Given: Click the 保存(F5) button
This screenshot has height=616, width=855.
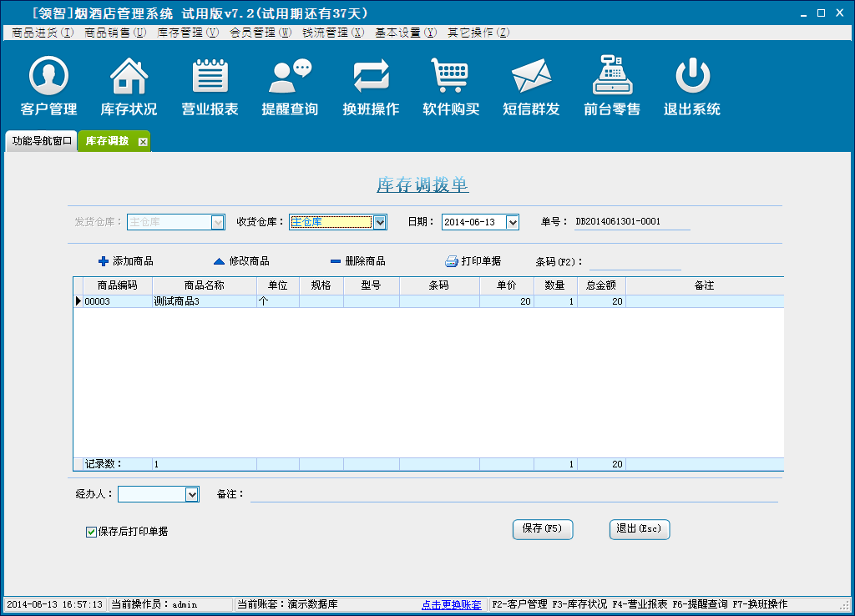Looking at the screenshot, I should [542, 529].
